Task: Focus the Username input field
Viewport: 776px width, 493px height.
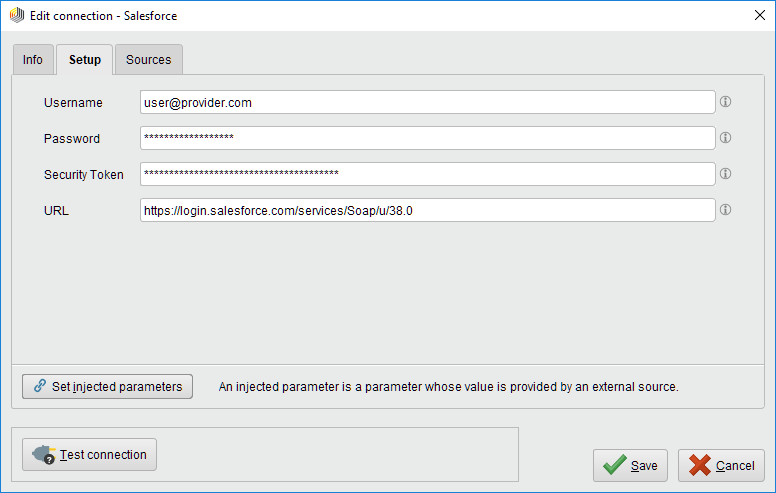Action: 427,102
